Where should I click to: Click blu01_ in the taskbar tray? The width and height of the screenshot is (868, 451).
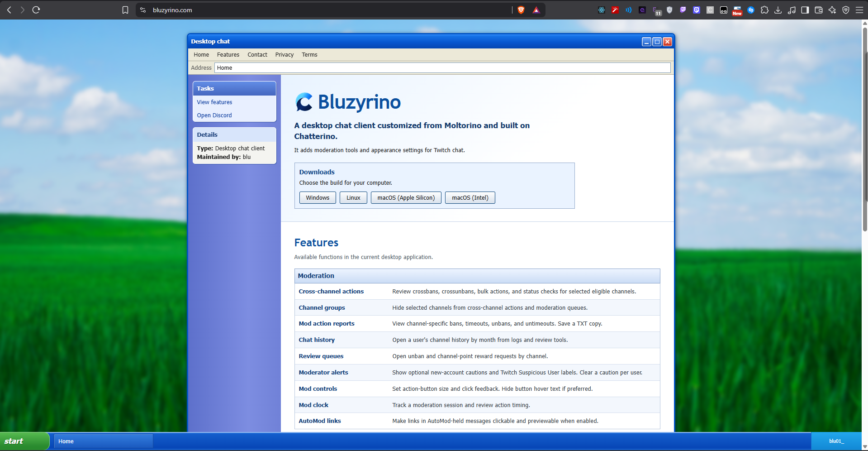click(x=836, y=441)
